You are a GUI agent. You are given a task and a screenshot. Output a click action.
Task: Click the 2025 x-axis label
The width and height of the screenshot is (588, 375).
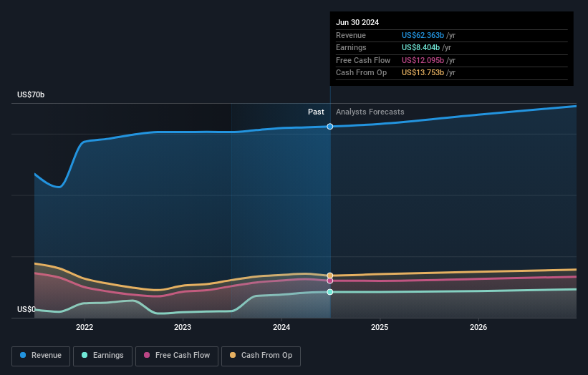point(380,328)
